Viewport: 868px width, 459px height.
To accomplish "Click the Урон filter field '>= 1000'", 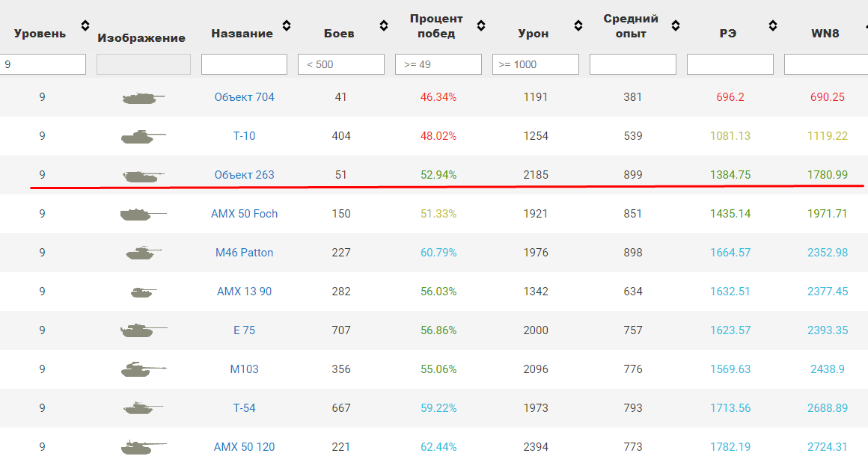I will [536, 64].
